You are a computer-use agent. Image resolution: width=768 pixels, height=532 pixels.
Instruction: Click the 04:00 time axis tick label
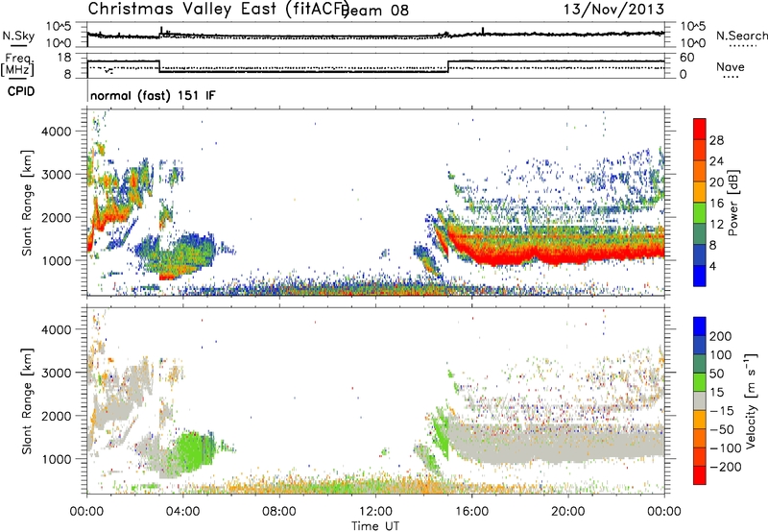(x=182, y=512)
